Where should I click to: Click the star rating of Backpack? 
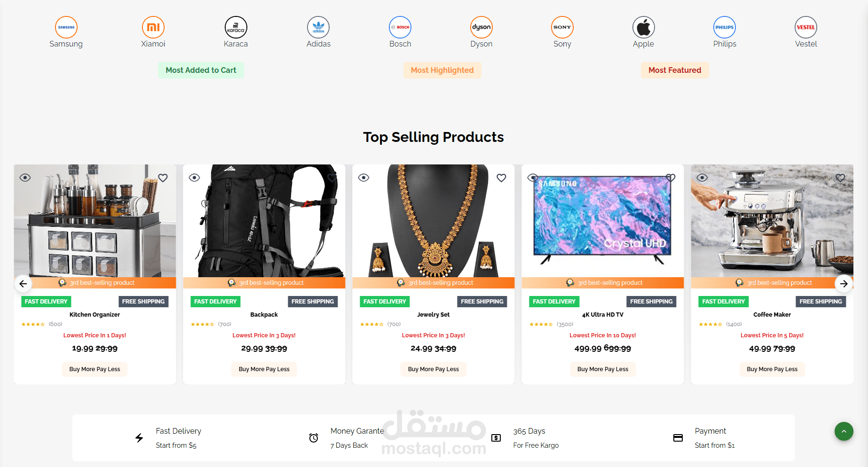click(202, 324)
